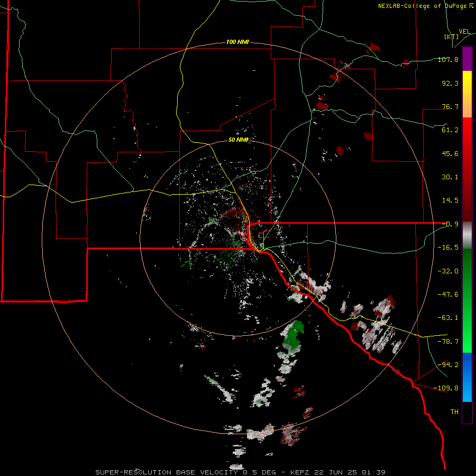Viewport: 476px width, 476px height.
Task: Click the large green inbound velocity echo
Action: click(x=293, y=335)
